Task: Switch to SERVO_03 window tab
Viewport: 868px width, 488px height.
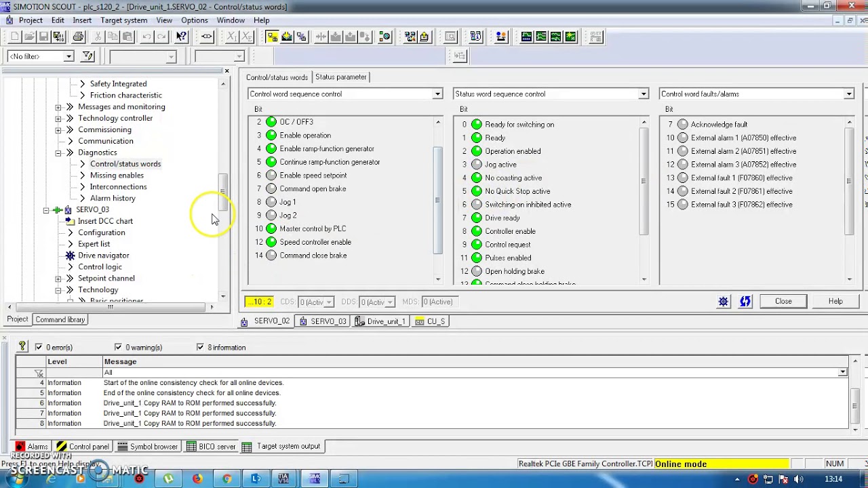Action: point(323,321)
